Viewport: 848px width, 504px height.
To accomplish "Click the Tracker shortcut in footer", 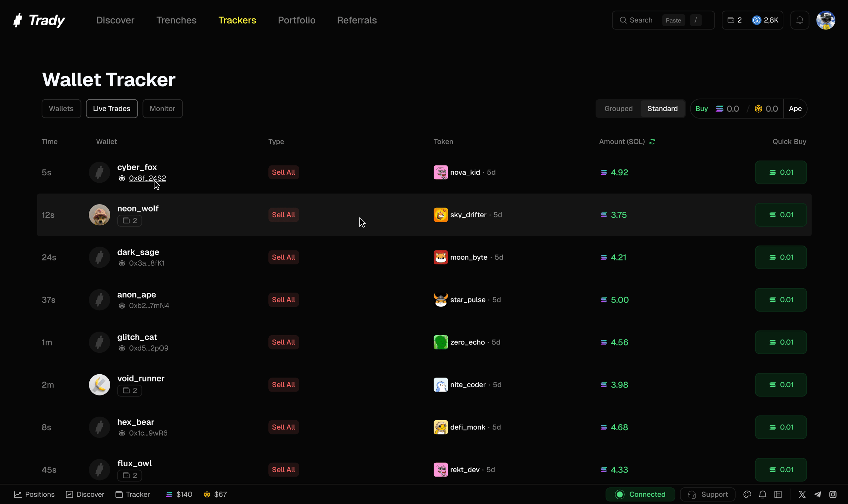I will click(132, 494).
